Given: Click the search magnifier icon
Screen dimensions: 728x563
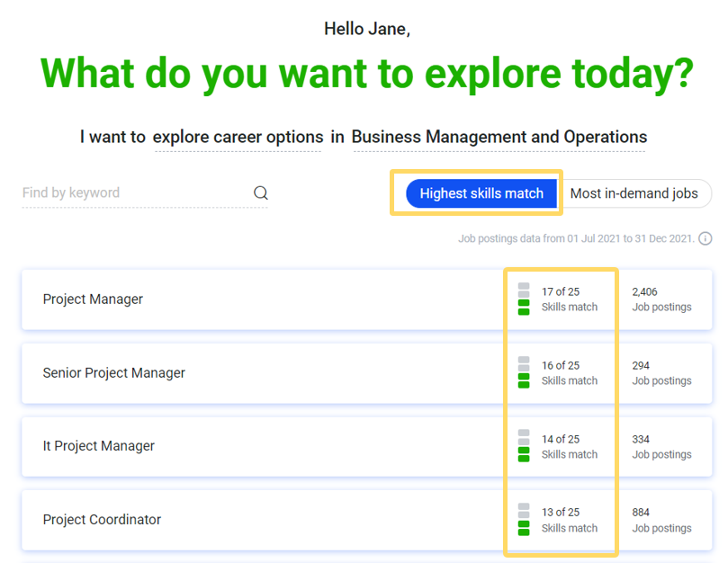Looking at the screenshot, I should [x=260, y=192].
